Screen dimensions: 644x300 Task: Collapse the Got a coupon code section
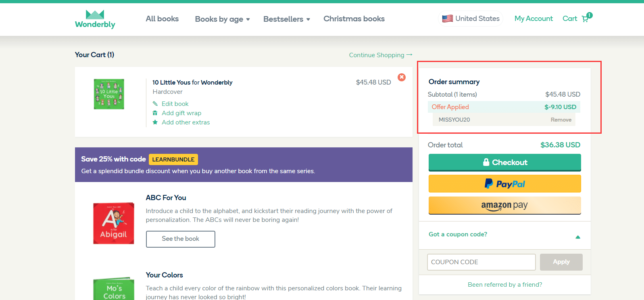(x=578, y=237)
